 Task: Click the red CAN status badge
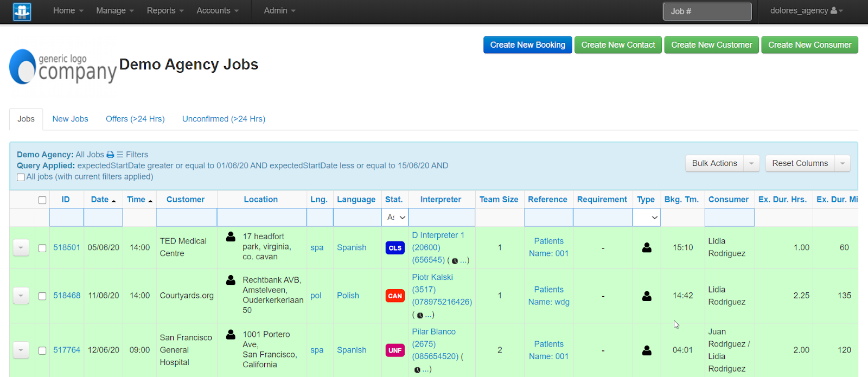pos(395,296)
